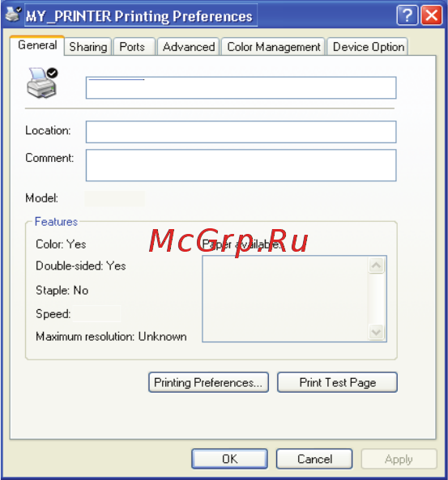Confirm with the OK button

pyautogui.click(x=229, y=459)
